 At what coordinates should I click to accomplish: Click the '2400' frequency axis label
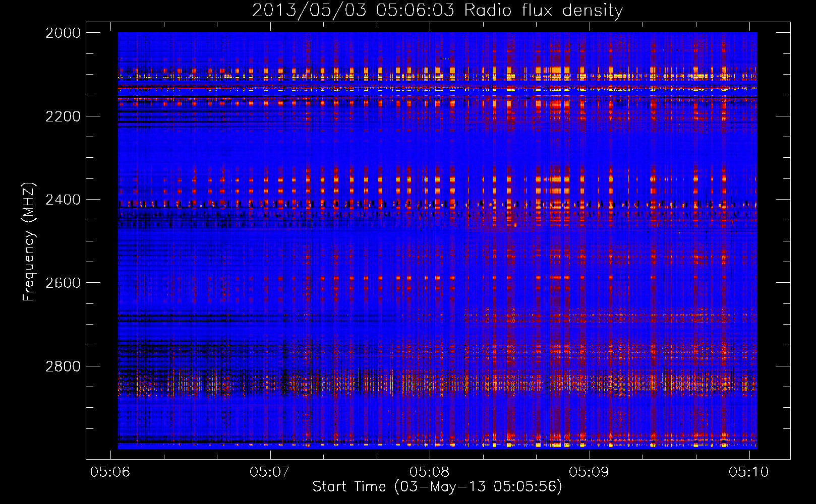pyautogui.click(x=63, y=200)
